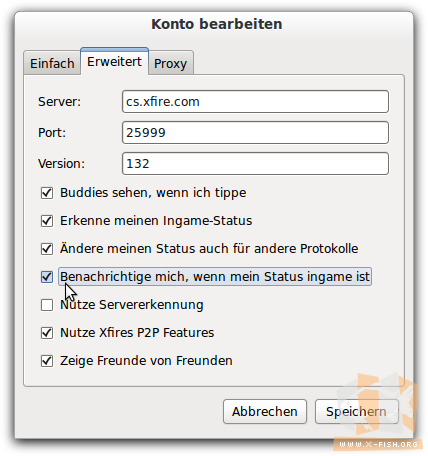Uncheck Zeige Freunde von Freunden
The width and height of the screenshot is (428, 456).
pos(47,361)
